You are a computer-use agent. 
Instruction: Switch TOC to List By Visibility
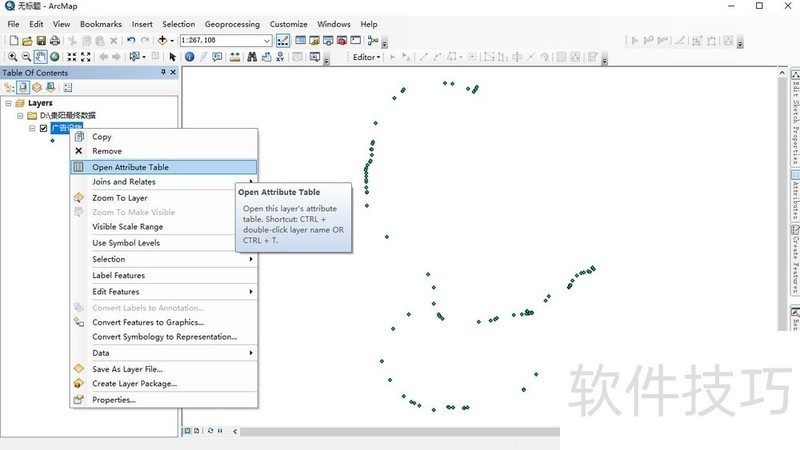tap(37, 88)
